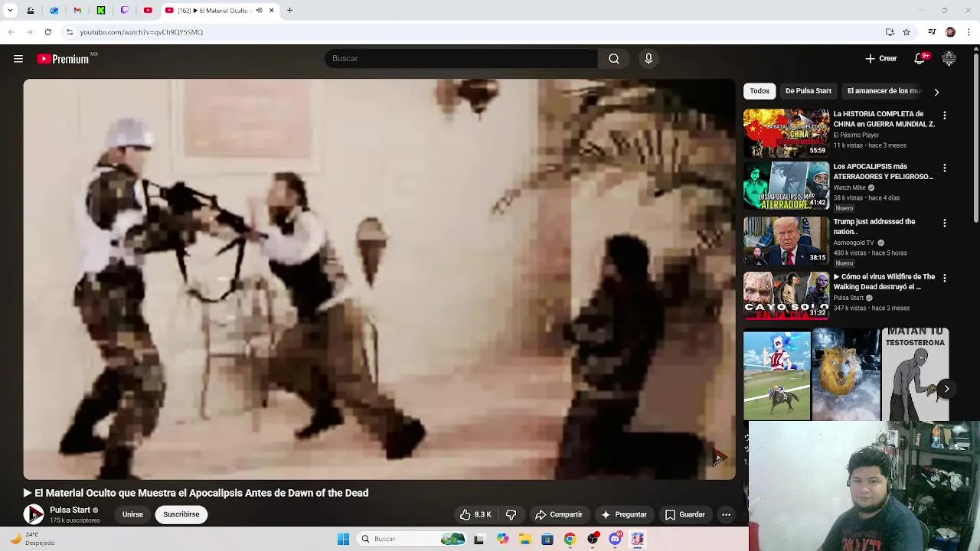Image resolution: width=980 pixels, height=551 pixels.
Task: Click the Chrome address bar URL
Action: click(x=142, y=32)
